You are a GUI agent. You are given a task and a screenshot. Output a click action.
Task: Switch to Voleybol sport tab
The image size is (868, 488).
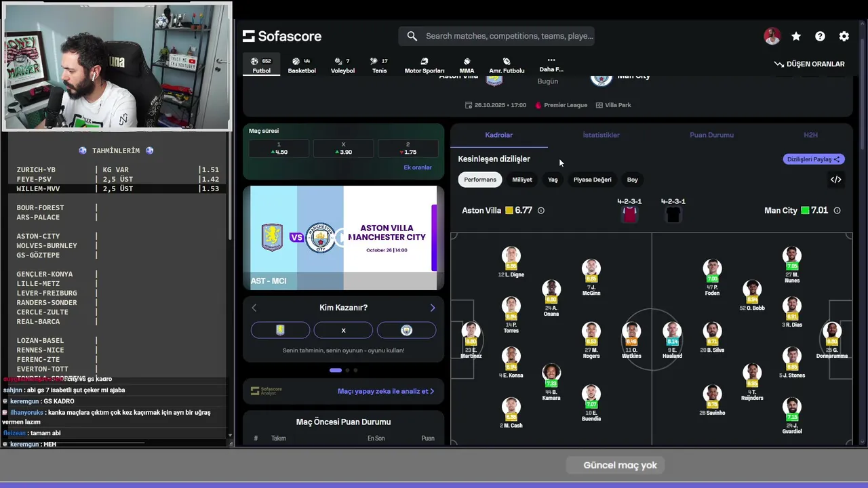point(342,66)
